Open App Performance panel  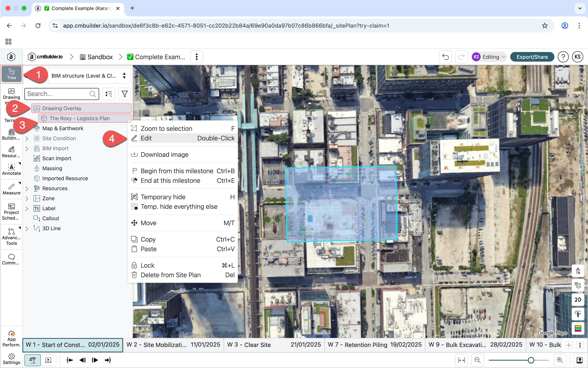(11, 339)
